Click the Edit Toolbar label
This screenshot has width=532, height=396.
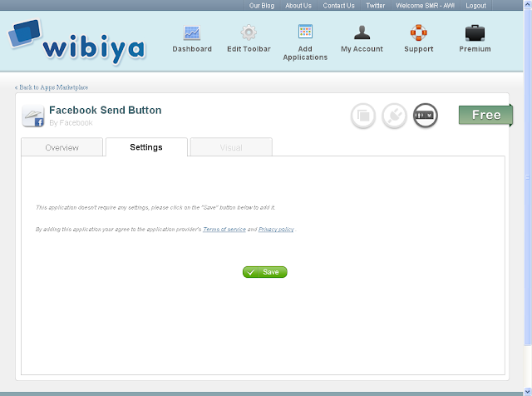[249, 49]
